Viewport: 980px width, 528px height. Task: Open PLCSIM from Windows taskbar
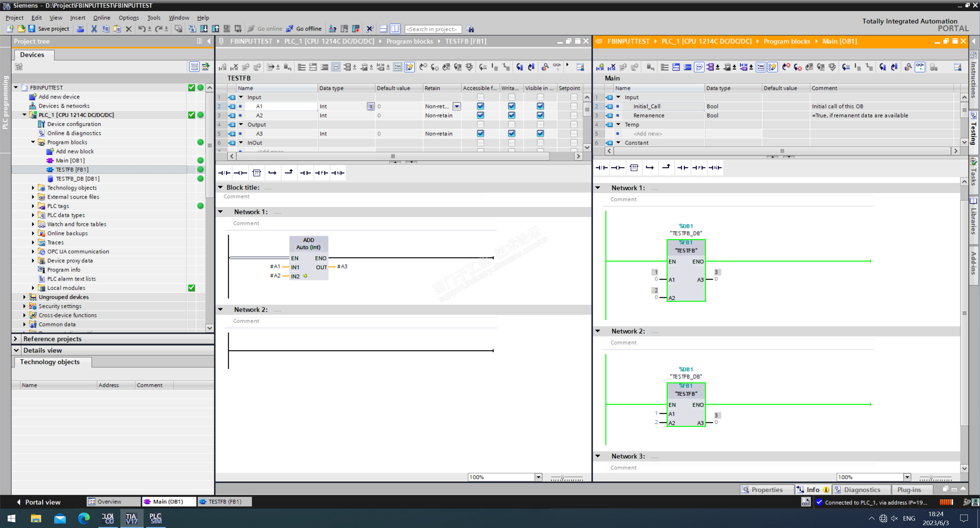[155, 518]
